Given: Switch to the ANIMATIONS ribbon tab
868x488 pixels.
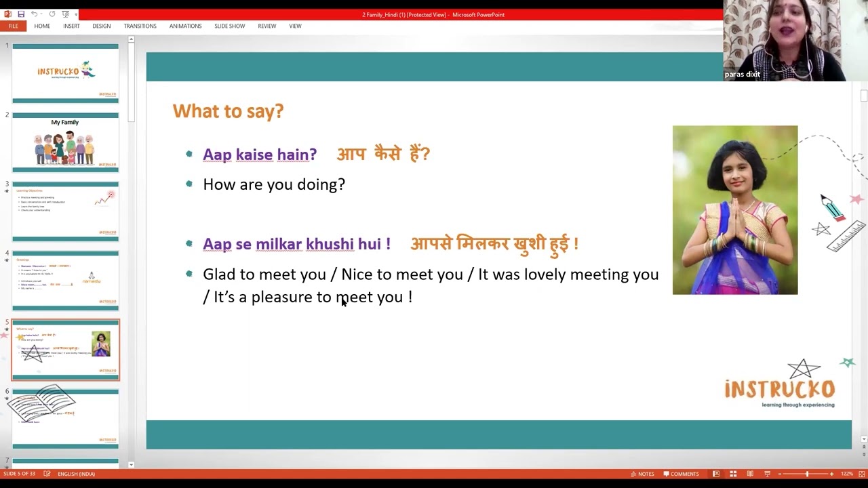Looking at the screenshot, I should [185, 26].
